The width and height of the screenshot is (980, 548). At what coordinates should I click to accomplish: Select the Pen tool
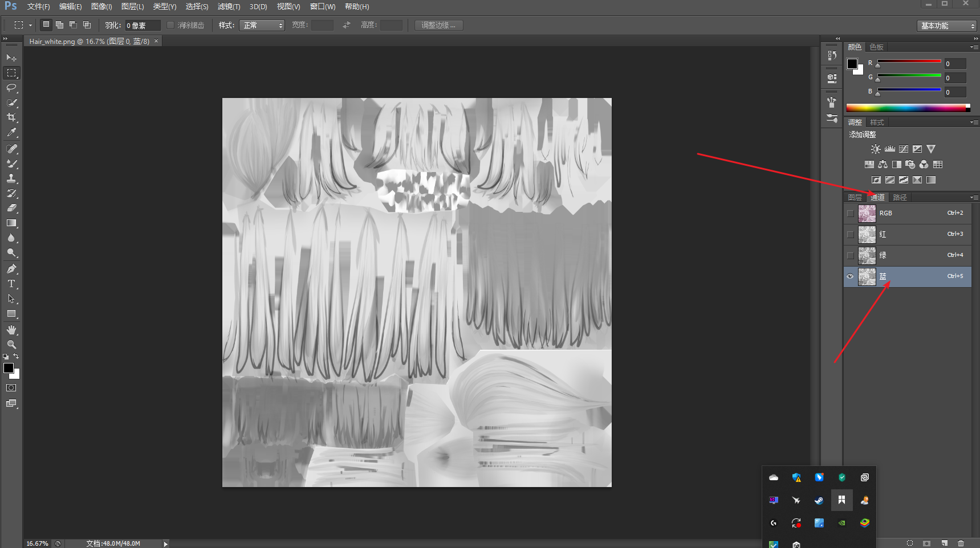(x=11, y=269)
